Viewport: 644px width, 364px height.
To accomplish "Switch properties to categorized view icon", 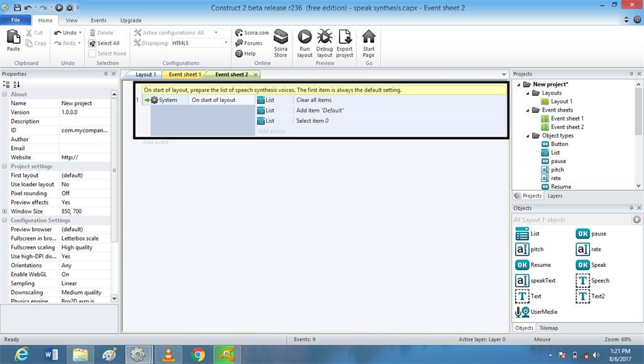I will pyautogui.click(x=6, y=84).
